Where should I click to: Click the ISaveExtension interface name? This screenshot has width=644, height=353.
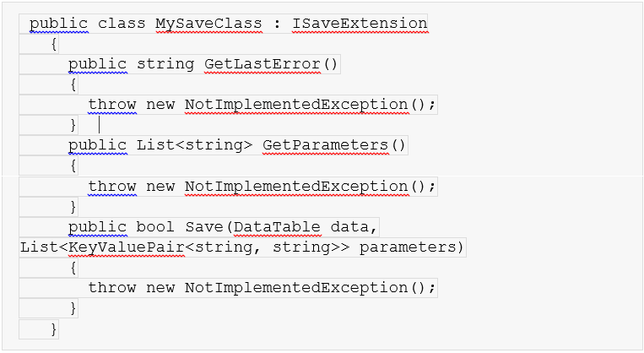tap(360, 24)
